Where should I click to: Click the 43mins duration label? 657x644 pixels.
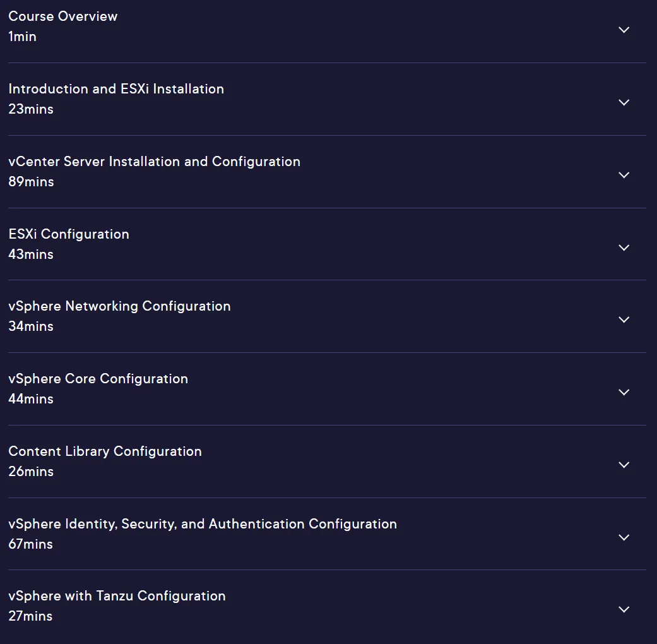(31, 254)
